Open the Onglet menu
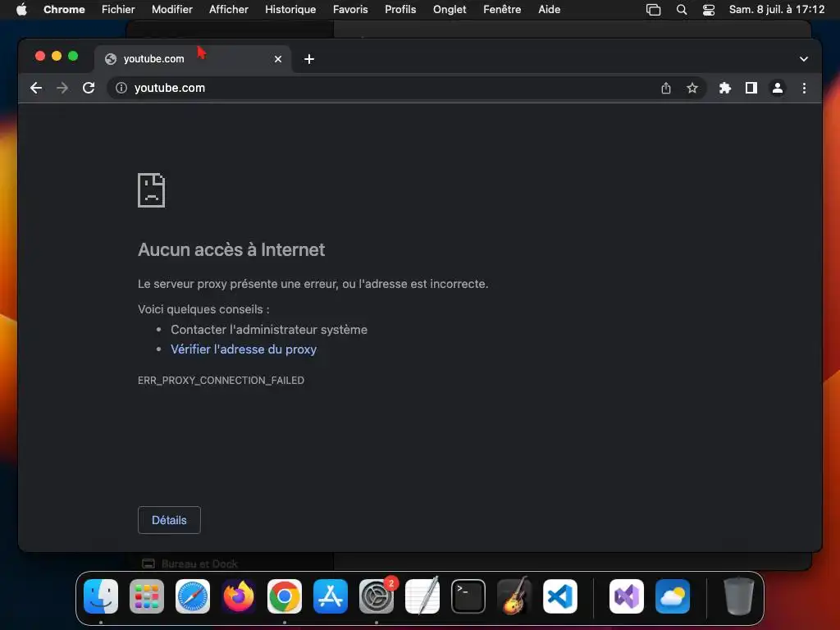This screenshot has height=630, width=840. (x=450, y=10)
